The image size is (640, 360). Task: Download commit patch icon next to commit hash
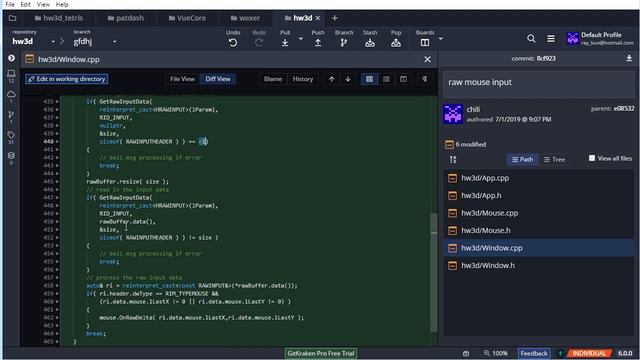tap(629, 58)
